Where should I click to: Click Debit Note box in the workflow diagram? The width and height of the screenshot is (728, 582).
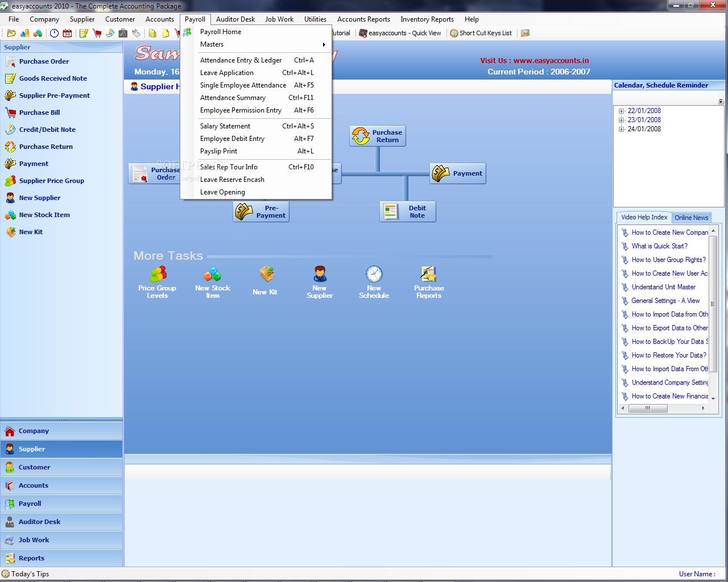pos(408,211)
